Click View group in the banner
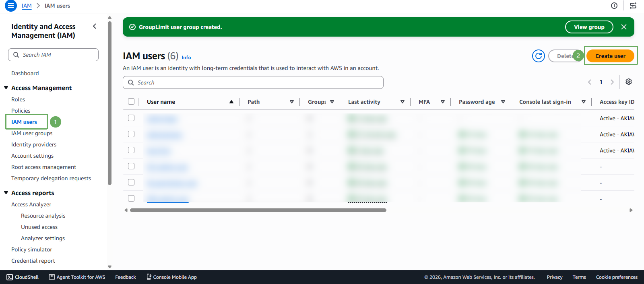 (x=589, y=27)
